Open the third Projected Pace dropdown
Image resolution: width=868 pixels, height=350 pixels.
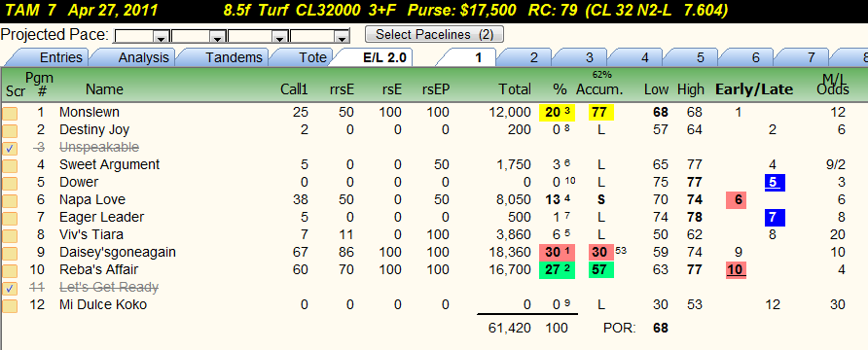click(280, 37)
